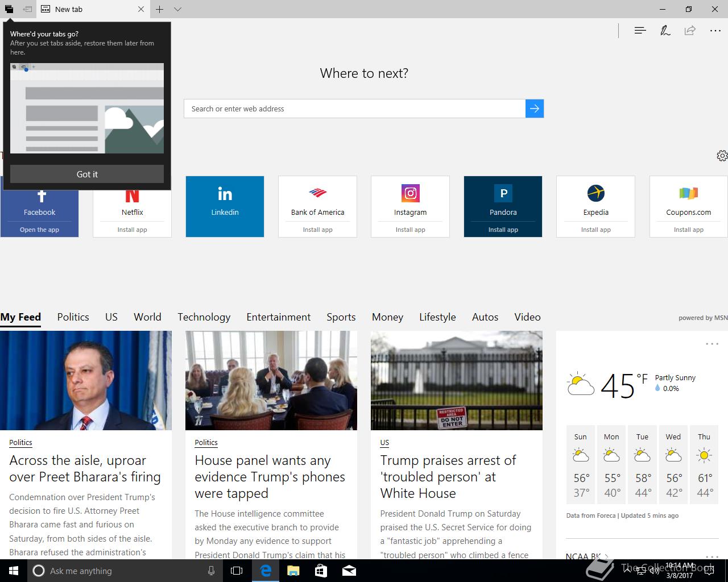Switch to the Politics feed tab
The image size is (728, 582).
[73, 317]
